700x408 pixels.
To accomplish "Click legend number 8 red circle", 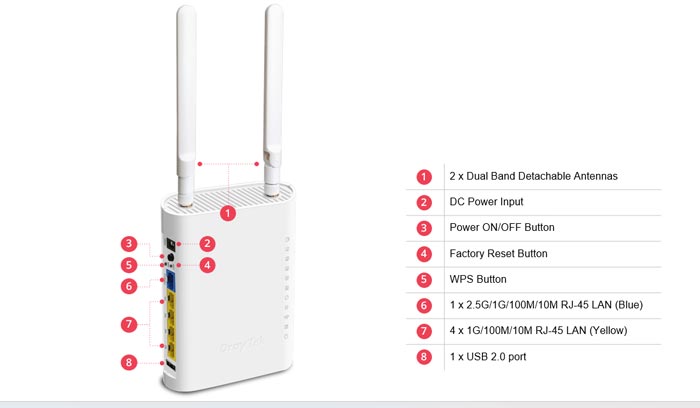I will 424,357.
